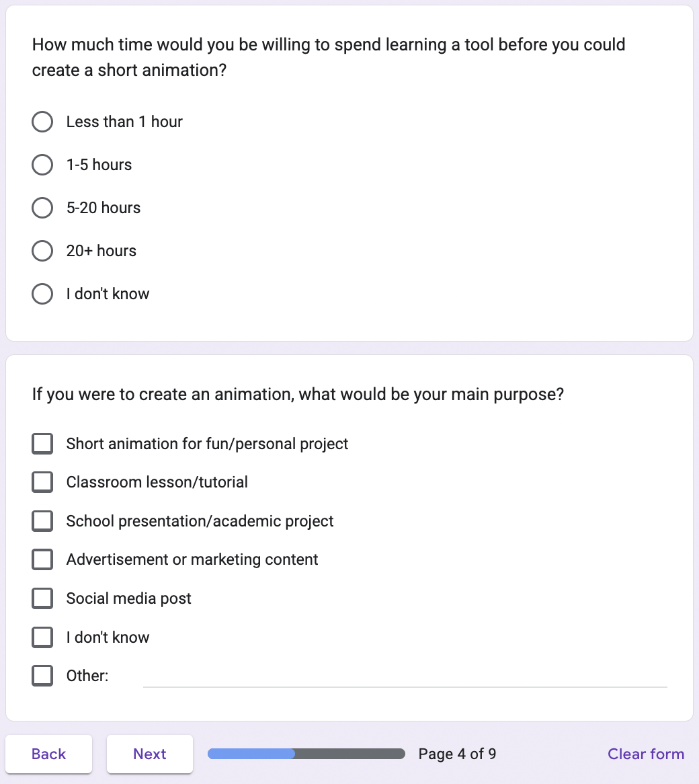Image resolution: width=699 pixels, height=784 pixels.
Task: Check 'I don't know' for animation purpose
Action: [x=42, y=637]
